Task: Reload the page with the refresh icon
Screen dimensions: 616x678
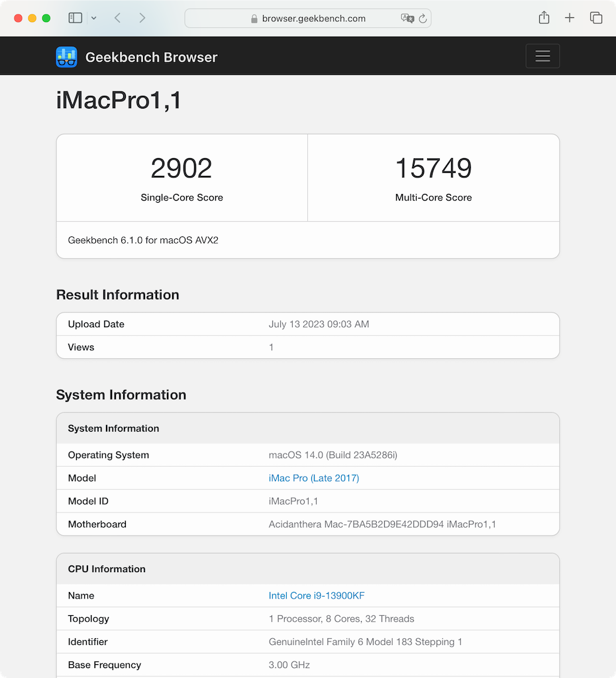Action: 423,18
